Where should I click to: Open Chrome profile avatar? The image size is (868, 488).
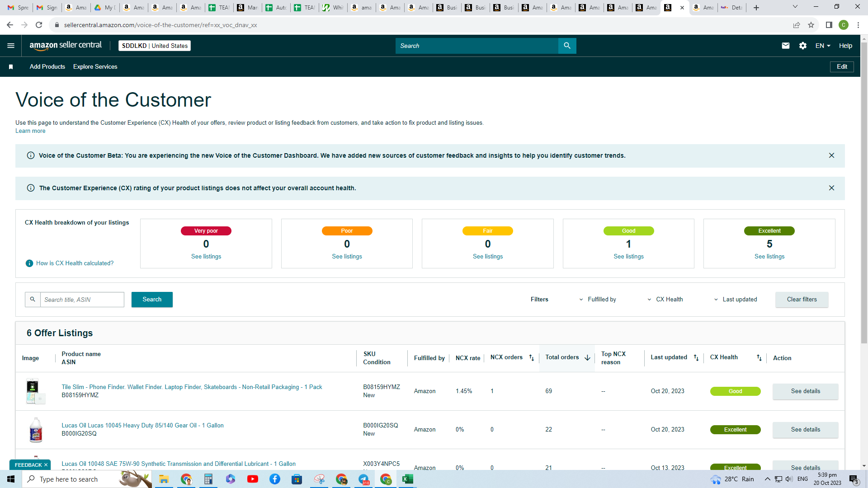tap(844, 25)
